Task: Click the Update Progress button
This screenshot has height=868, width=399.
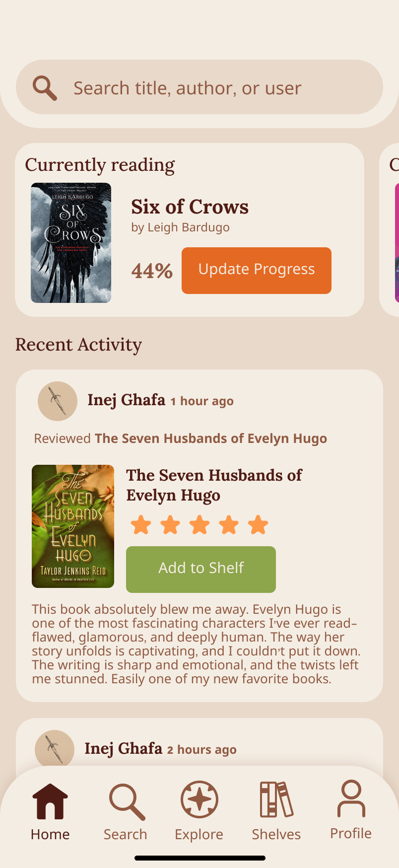Action: pyautogui.click(x=257, y=271)
